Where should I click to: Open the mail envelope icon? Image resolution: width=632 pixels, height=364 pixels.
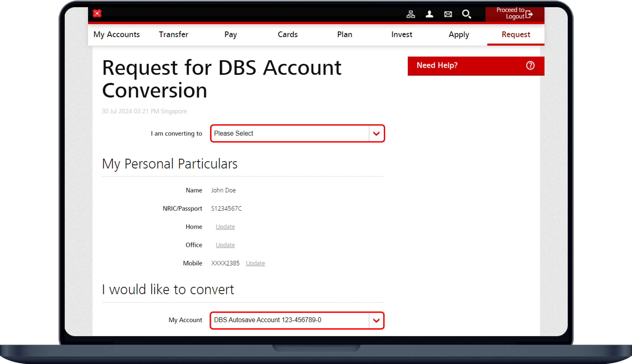click(448, 14)
